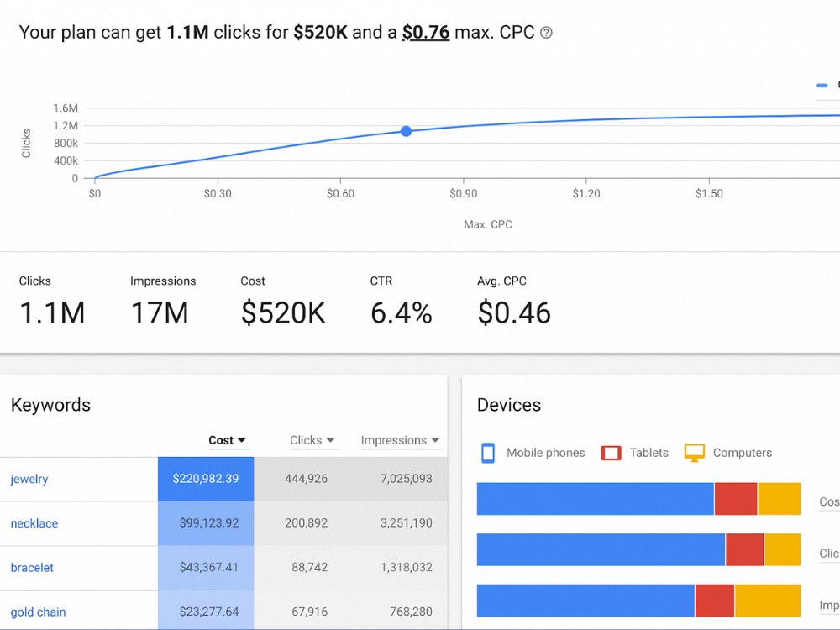Open the Impressions column sort dropdown
This screenshot has height=630, width=840.
[400, 440]
